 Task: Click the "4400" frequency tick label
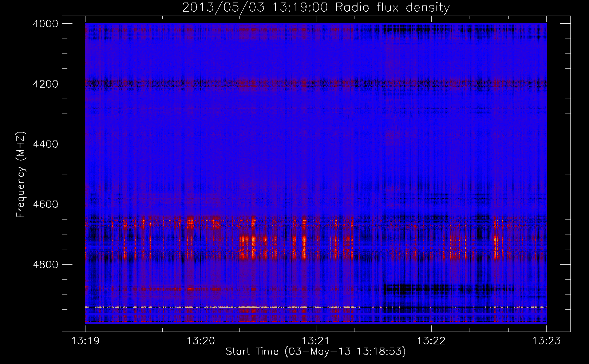coord(46,144)
